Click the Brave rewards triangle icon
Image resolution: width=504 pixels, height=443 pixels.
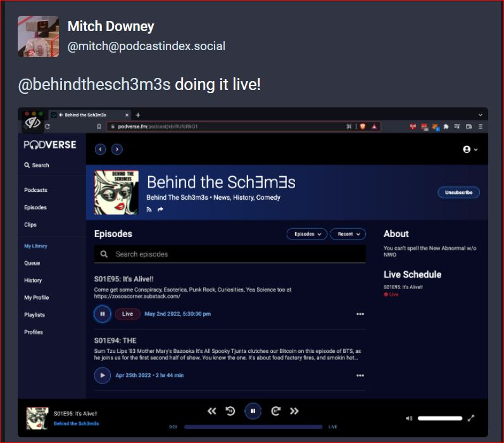(374, 126)
